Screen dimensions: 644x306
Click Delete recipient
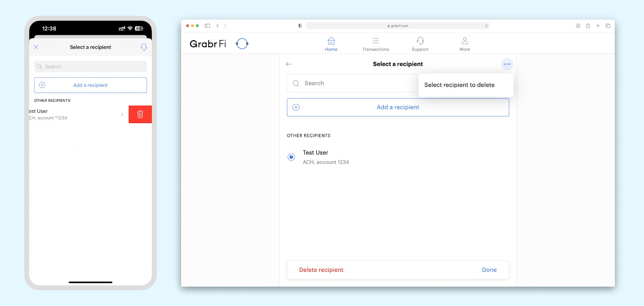pyautogui.click(x=321, y=270)
